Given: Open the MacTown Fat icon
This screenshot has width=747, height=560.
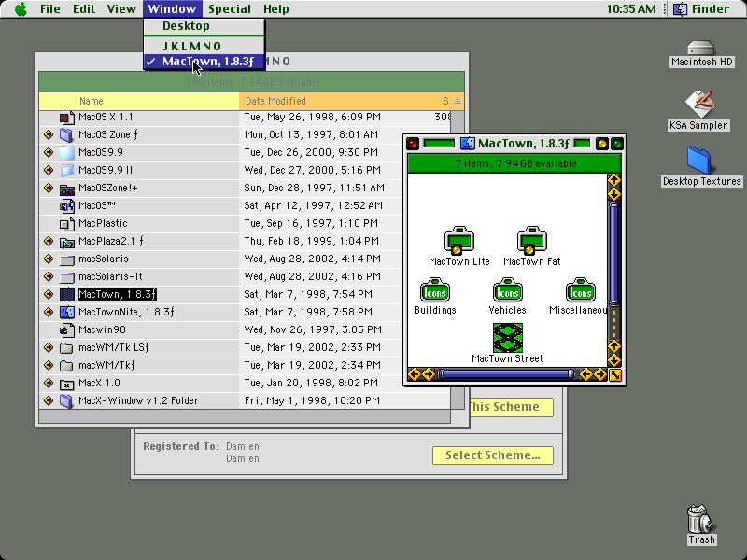Looking at the screenshot, I should click(531, 240).
